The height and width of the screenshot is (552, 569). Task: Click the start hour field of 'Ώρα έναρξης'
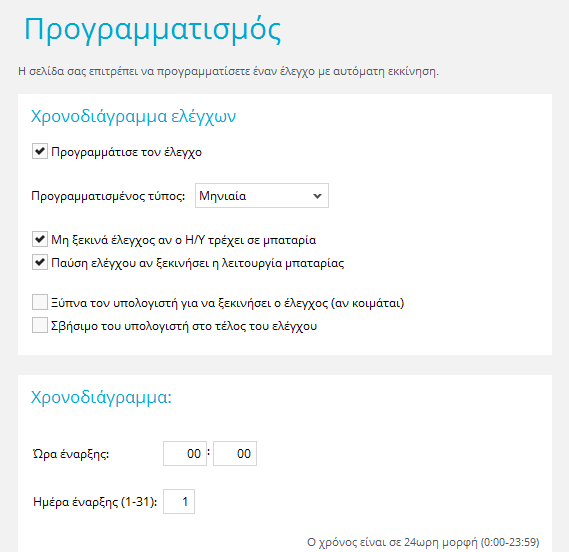[185, 453]
